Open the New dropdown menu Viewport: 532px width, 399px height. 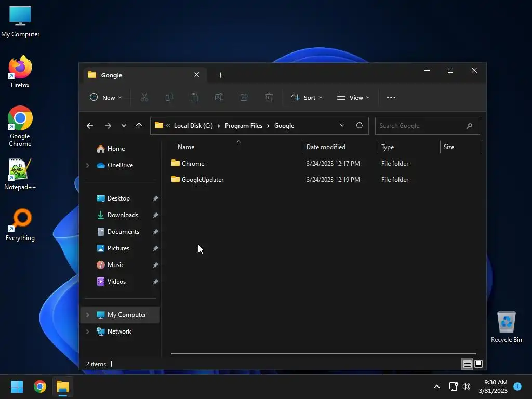point(105,97)
